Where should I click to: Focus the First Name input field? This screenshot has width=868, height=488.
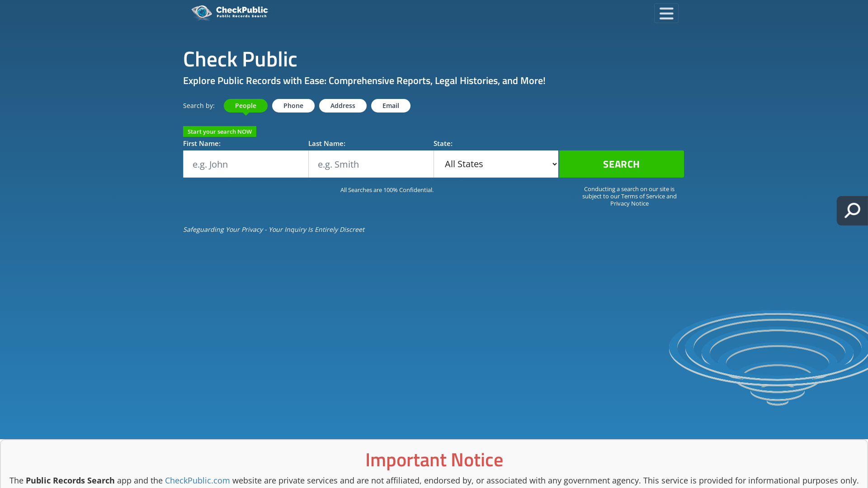pyautogui.click(x=245, y=164)
